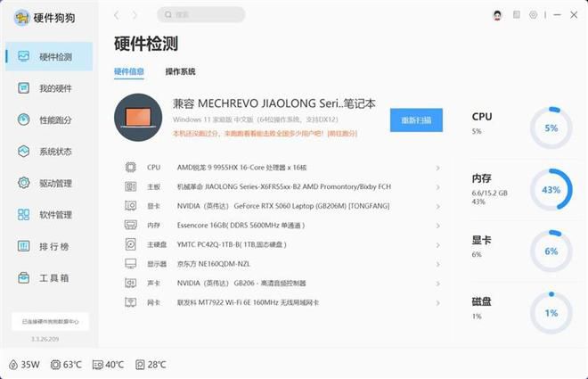Image resolution: width=588 pixels, height=379 pixels.
Task: Click the 声卡 sound card row icon
Action: (130, 283)
